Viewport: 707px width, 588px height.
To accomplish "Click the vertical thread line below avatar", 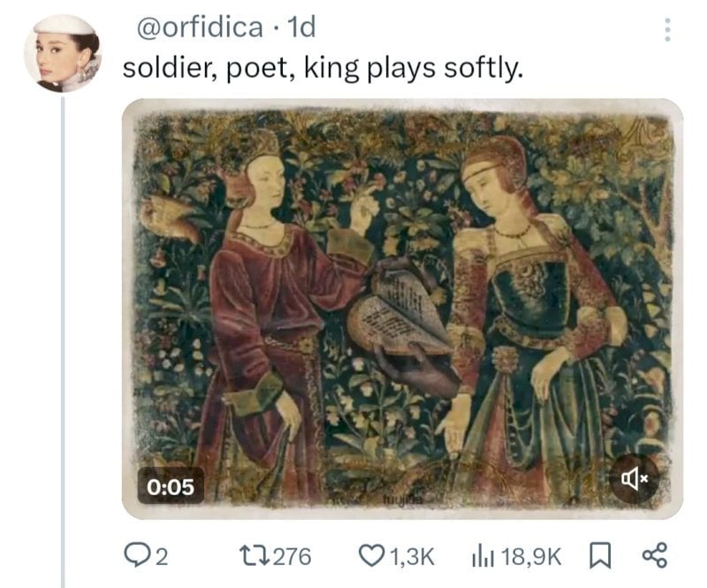I will tap(62, 336).
